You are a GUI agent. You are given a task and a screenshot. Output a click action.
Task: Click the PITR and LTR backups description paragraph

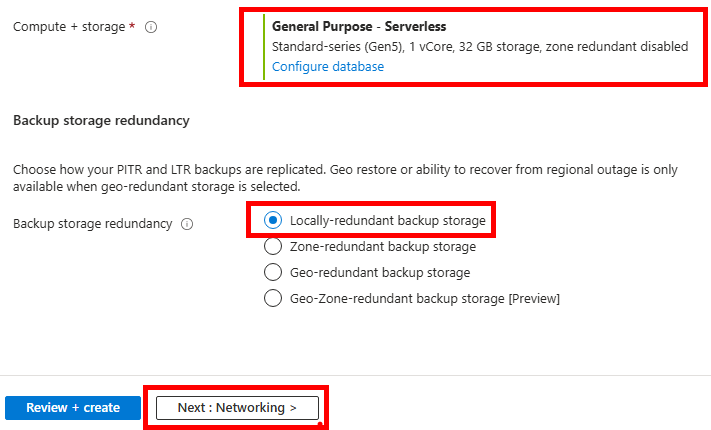345,178
